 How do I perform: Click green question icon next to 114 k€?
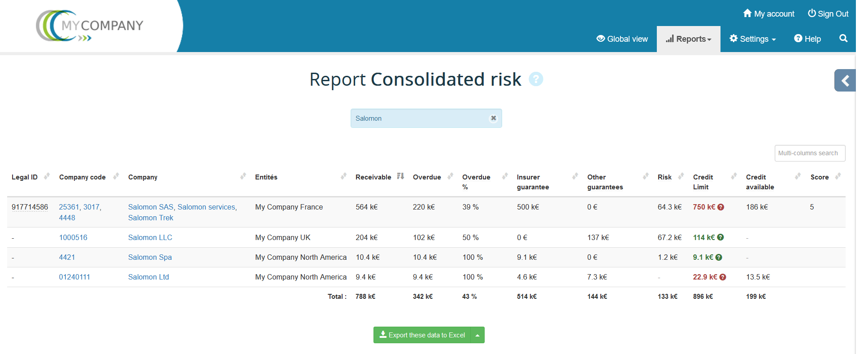click(x=720, y=237)
